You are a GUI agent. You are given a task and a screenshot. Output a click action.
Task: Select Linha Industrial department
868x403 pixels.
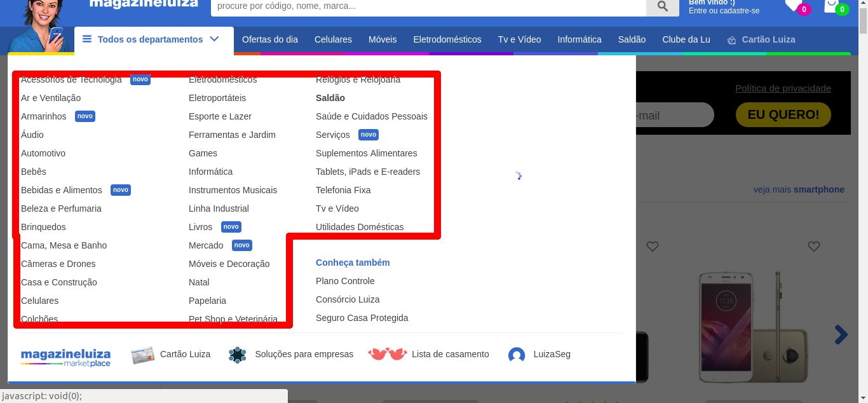219,208
